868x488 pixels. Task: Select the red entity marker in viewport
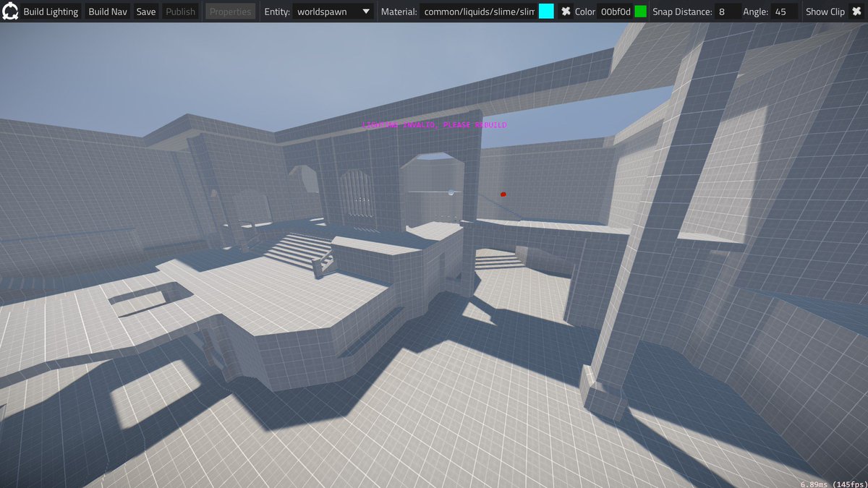pos(503,194)
